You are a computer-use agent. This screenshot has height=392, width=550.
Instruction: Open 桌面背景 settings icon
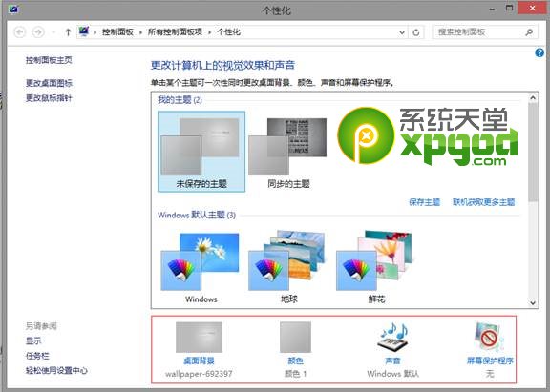click(x=199, y=337)
